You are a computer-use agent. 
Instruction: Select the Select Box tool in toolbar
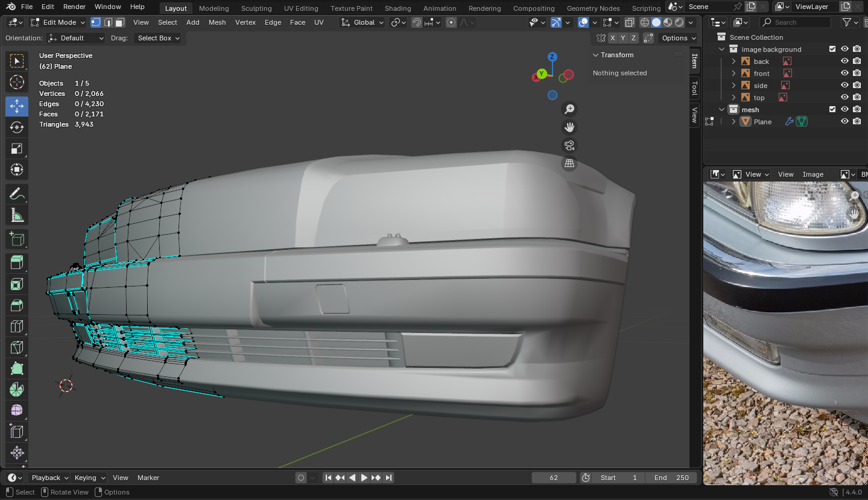point(17,61)
